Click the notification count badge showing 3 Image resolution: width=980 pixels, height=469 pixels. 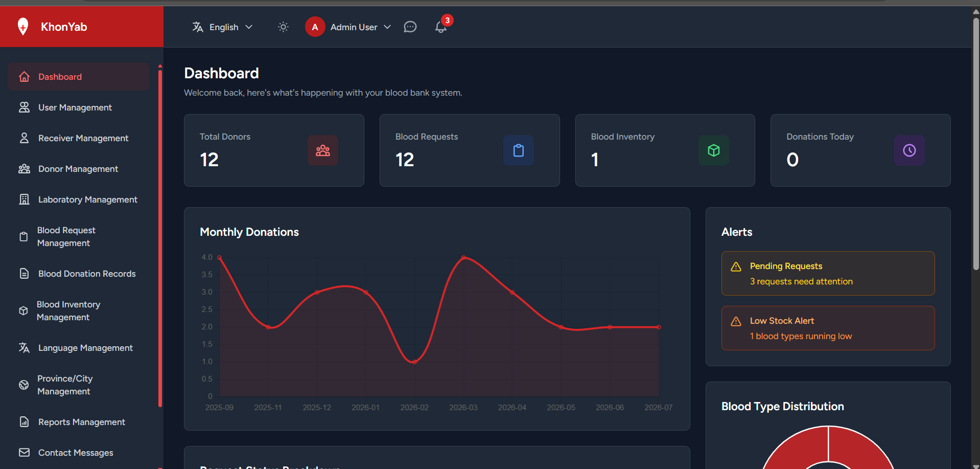click(x=447, y=20)
